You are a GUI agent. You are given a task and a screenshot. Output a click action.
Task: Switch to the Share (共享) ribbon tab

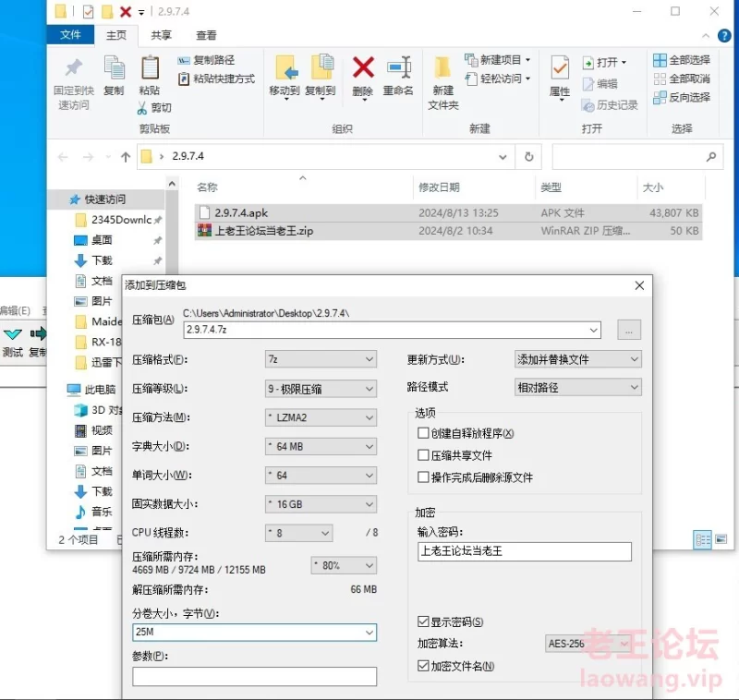click(x=161, y=35)
